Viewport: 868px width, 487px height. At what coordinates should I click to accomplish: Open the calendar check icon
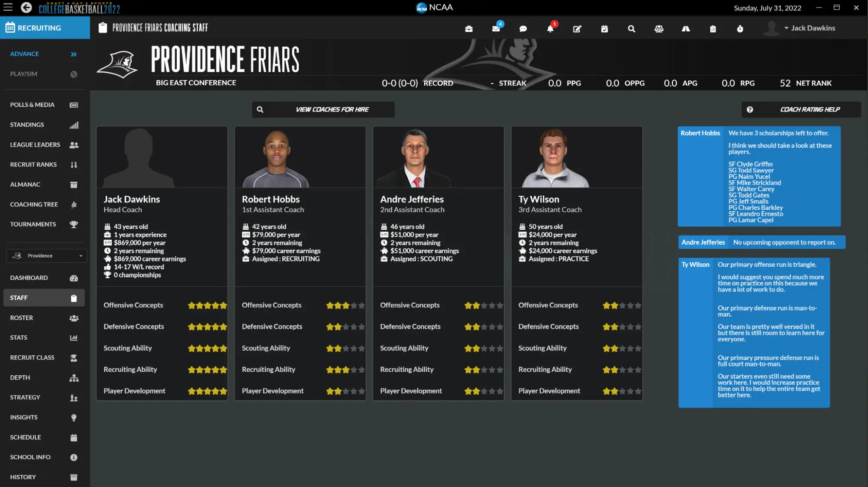[x=604, y=29]
